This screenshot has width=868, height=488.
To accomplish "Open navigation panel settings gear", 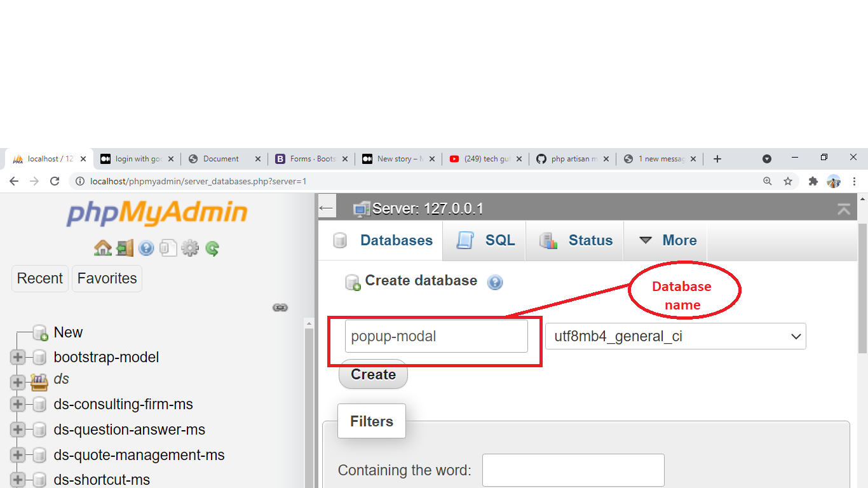I will tap(190, 248).
